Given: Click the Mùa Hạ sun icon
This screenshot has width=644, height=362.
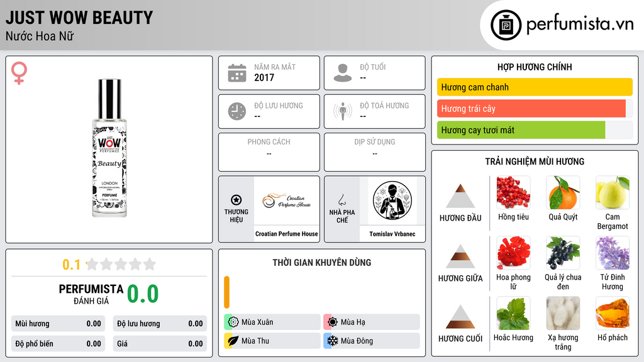Looking at the screenshot, I should point(333,322).
